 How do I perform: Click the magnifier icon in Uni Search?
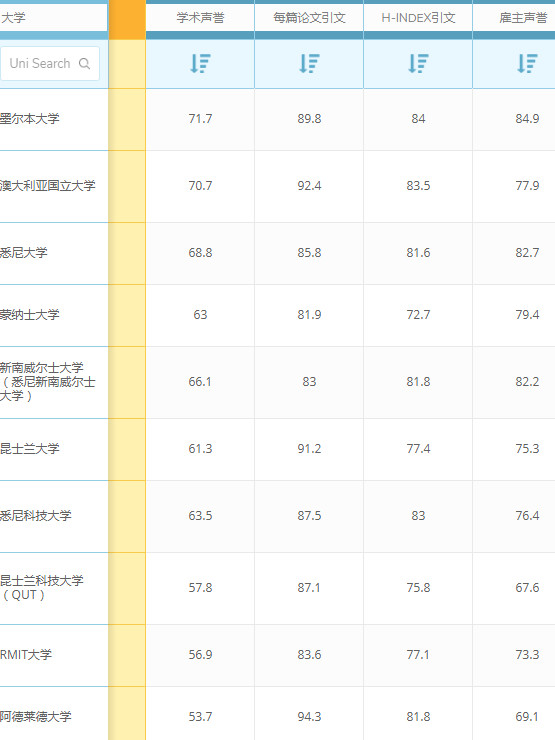click(84, 63)
